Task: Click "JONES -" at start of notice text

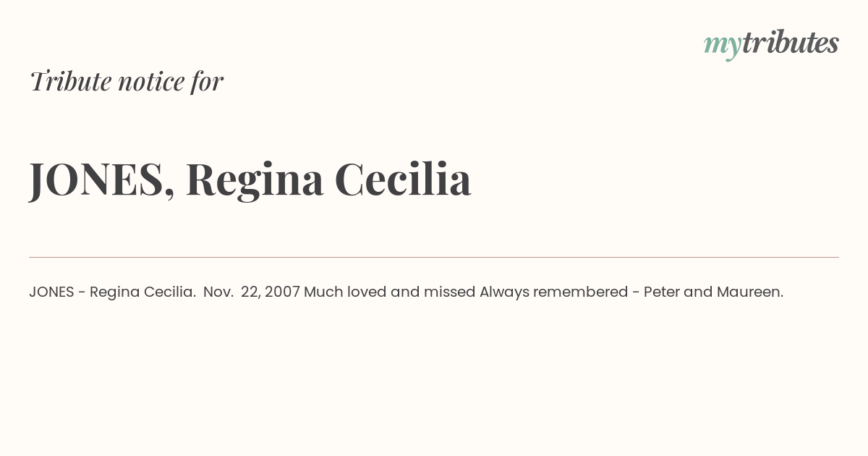Action: pos(57,292)
